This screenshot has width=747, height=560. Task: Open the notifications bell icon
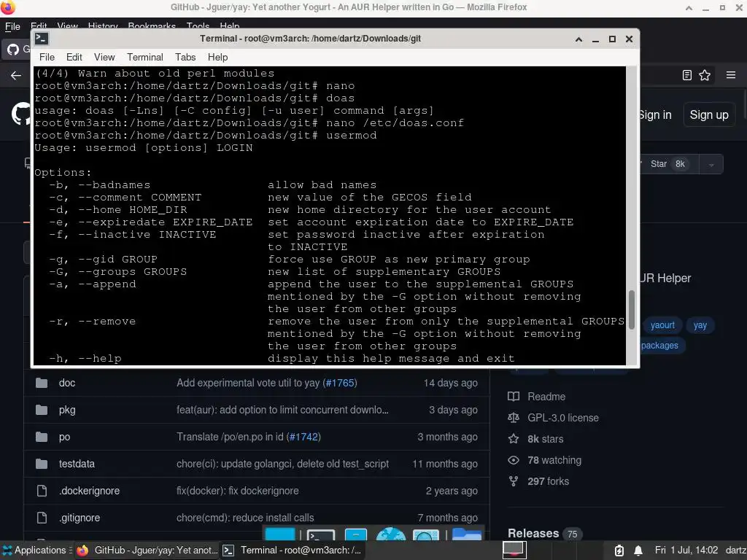638,551
